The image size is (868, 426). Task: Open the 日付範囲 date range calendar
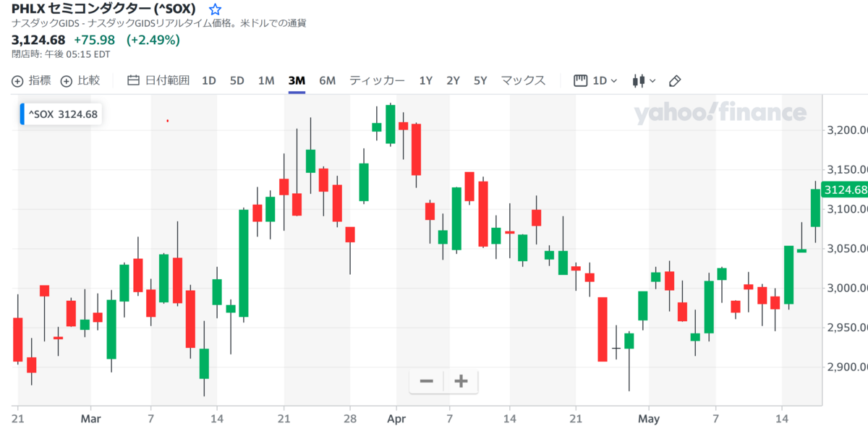click(158, 80)
